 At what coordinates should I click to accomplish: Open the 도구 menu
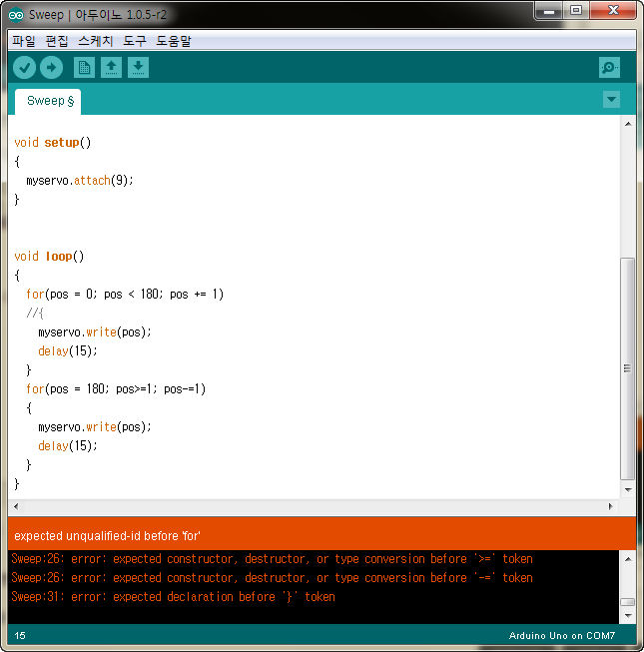(135, 41)
